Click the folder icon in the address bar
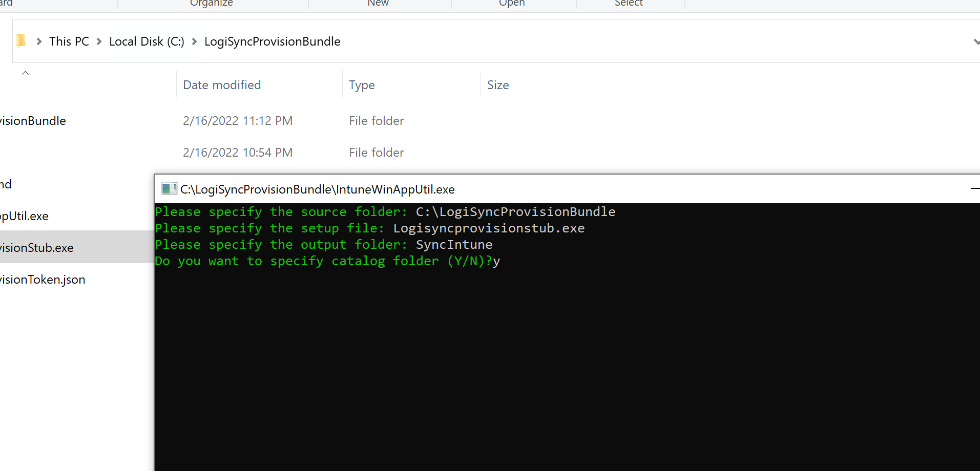Screen dimensions: 980x471 click(x=21, y=41)
